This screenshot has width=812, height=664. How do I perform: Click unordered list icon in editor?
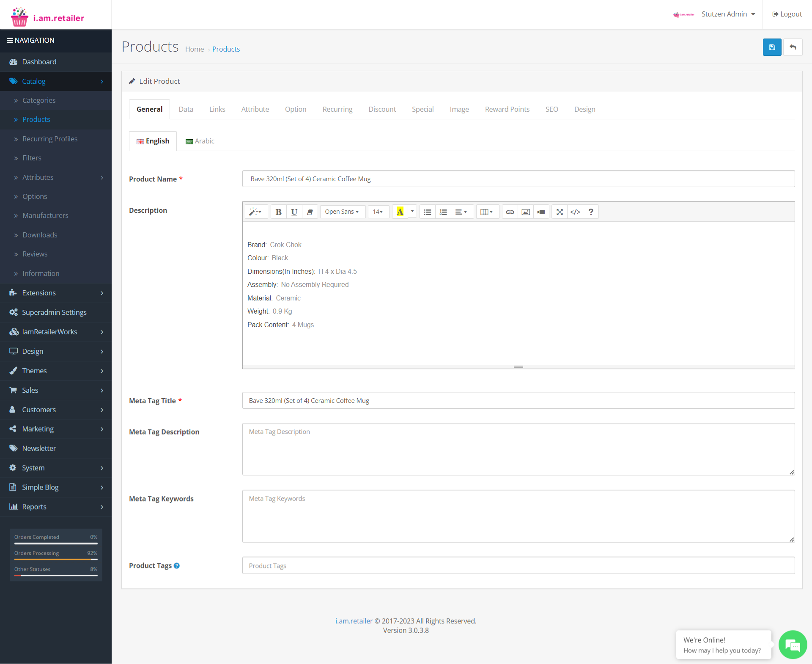pos(427,212)
